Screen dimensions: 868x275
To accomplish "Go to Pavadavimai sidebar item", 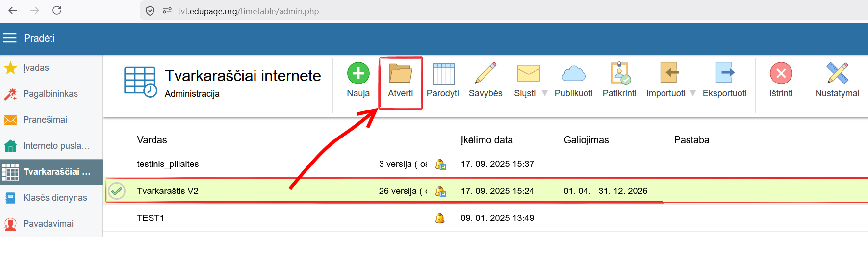I will [48, 224].
